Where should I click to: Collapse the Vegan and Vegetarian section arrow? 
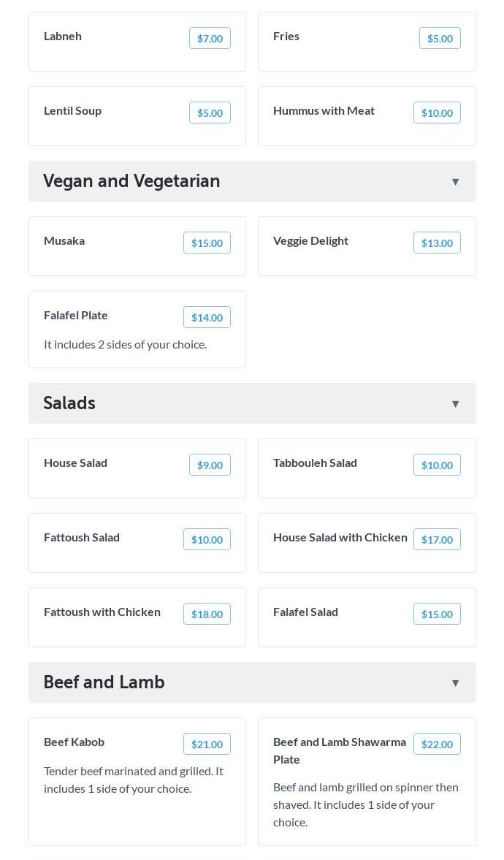455,182
